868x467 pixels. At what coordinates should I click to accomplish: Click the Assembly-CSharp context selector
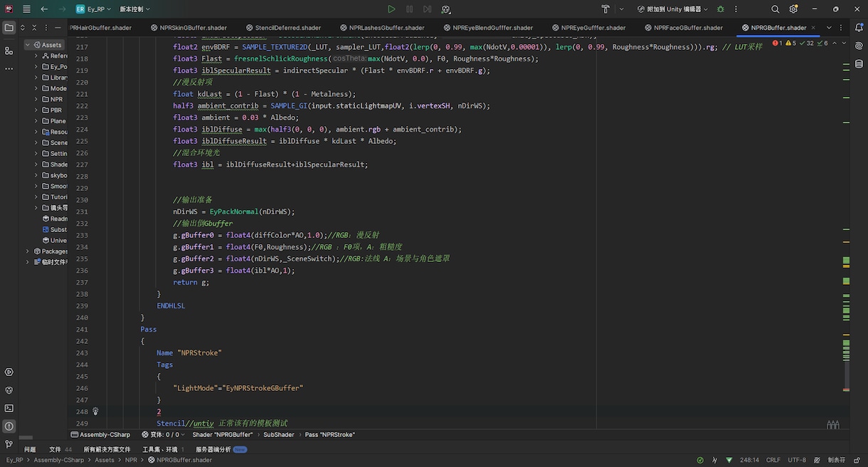(100, 434)
